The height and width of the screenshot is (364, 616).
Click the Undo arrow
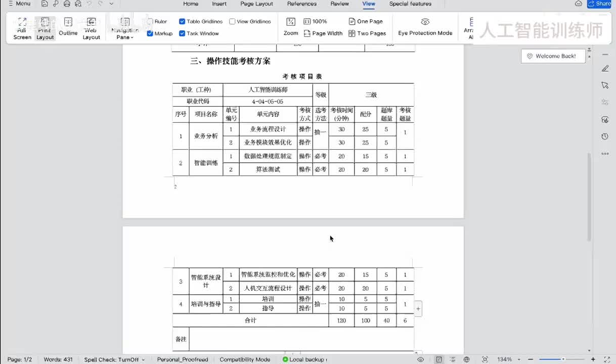90,4
